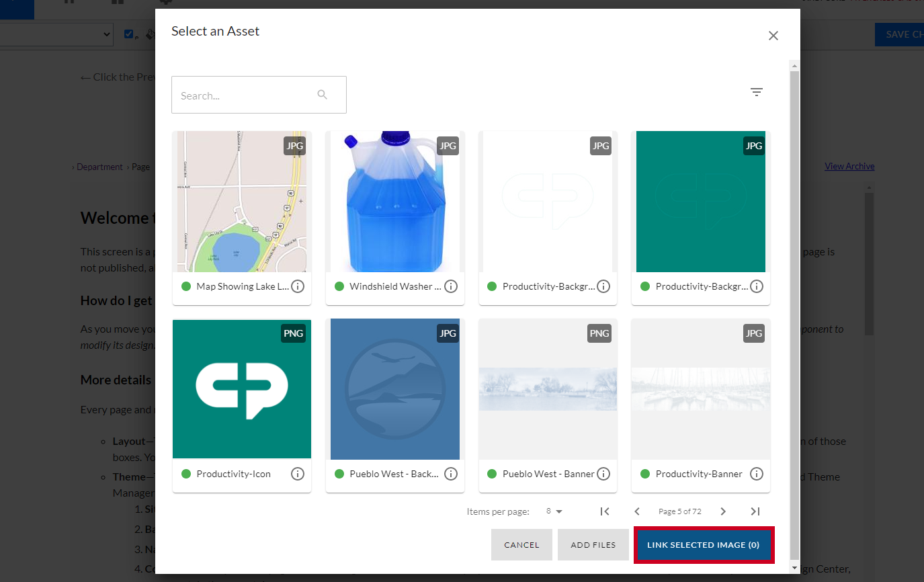
Task: Select the teal Productivity-Background thumbnail
Action: coord(701,202)
